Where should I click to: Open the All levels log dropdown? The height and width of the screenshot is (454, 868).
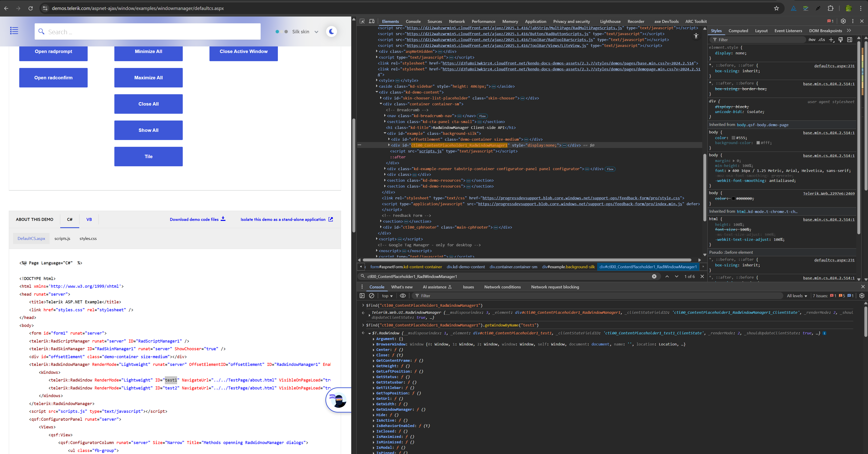point(797,296)
